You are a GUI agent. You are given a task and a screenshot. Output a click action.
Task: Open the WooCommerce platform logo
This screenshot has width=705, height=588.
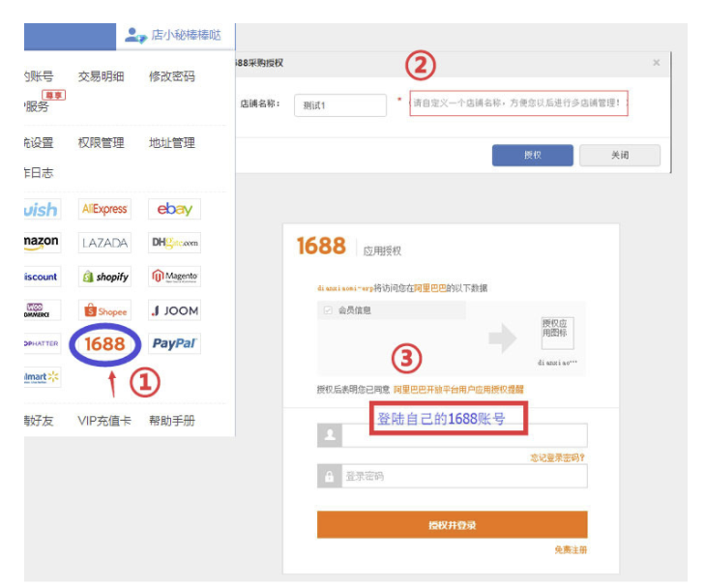tap(43, 310)
